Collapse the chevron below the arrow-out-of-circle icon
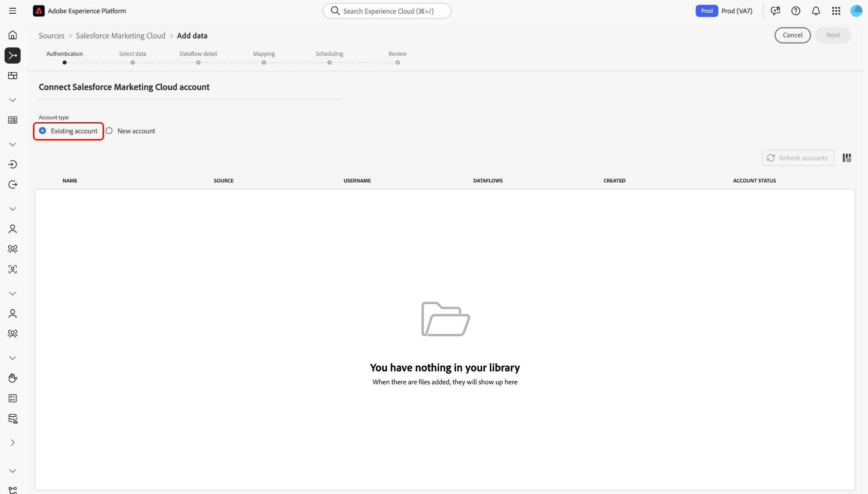868x494 pixels. [x=13, y=209]
